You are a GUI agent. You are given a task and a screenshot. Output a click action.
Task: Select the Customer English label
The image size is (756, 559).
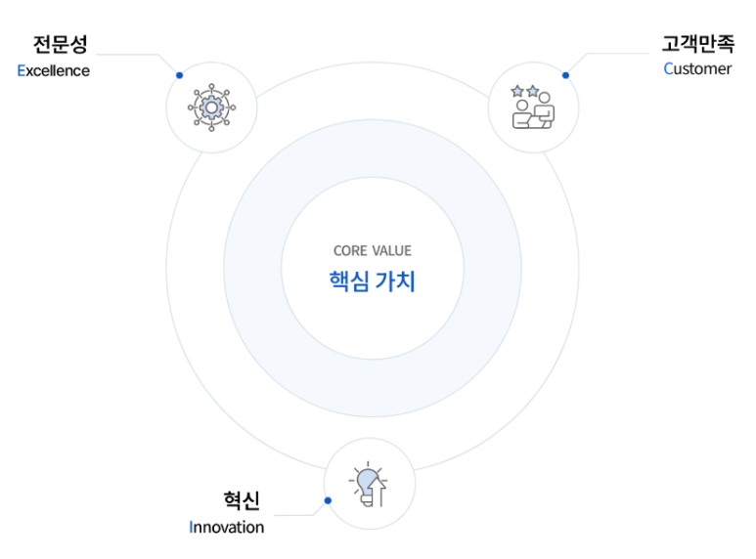(x=697, y=69)
